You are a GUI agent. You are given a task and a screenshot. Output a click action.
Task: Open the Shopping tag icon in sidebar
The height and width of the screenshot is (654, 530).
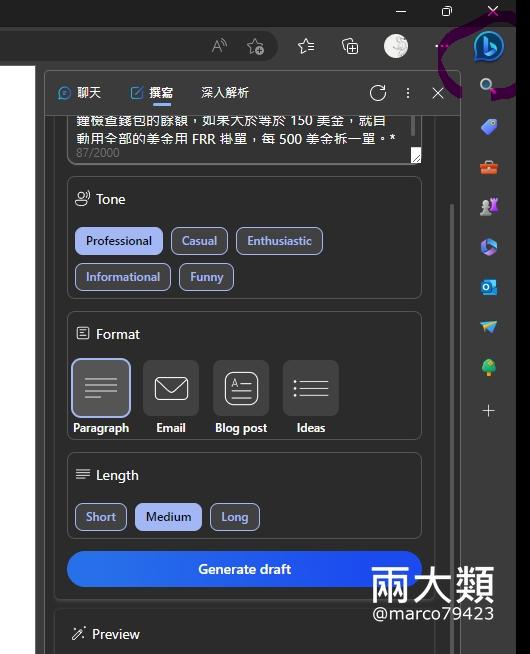click(x=489, y=126)
